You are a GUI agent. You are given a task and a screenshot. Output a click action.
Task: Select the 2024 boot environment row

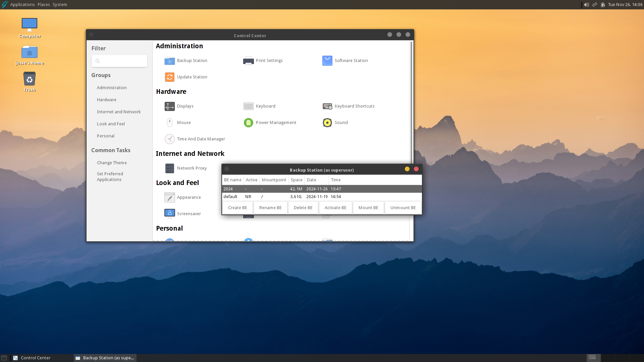tap(322, 189)
